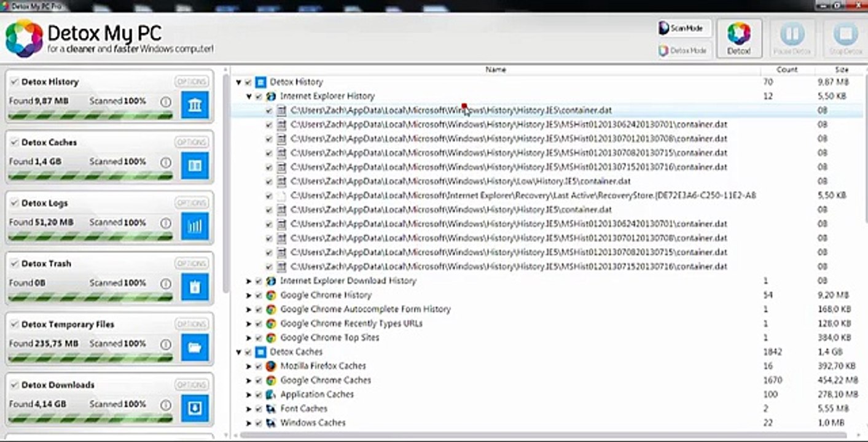Click the Stop Detox button
This screenshot has width=868, height=442.
coord(845,39)
